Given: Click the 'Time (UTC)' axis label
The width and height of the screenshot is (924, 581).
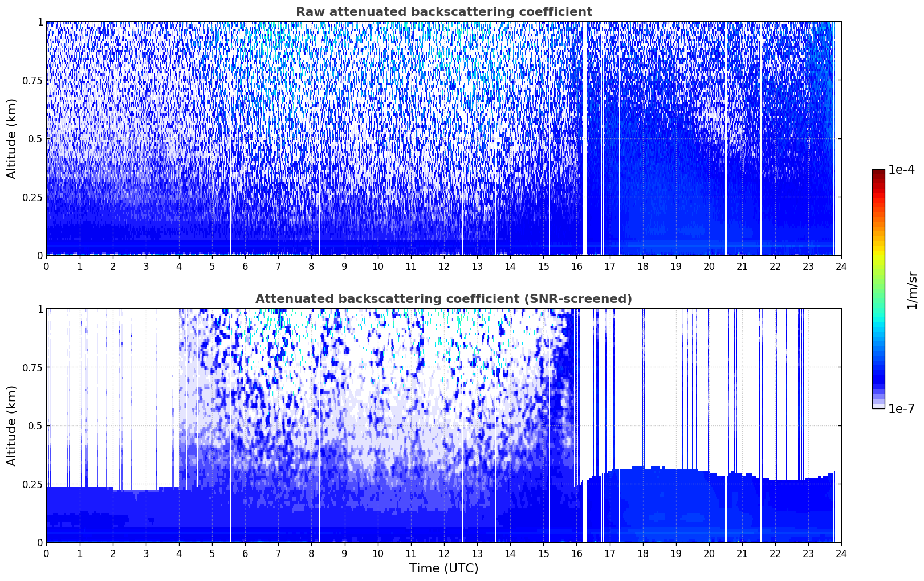Looking at the screenshot, I should click(443, 568).
